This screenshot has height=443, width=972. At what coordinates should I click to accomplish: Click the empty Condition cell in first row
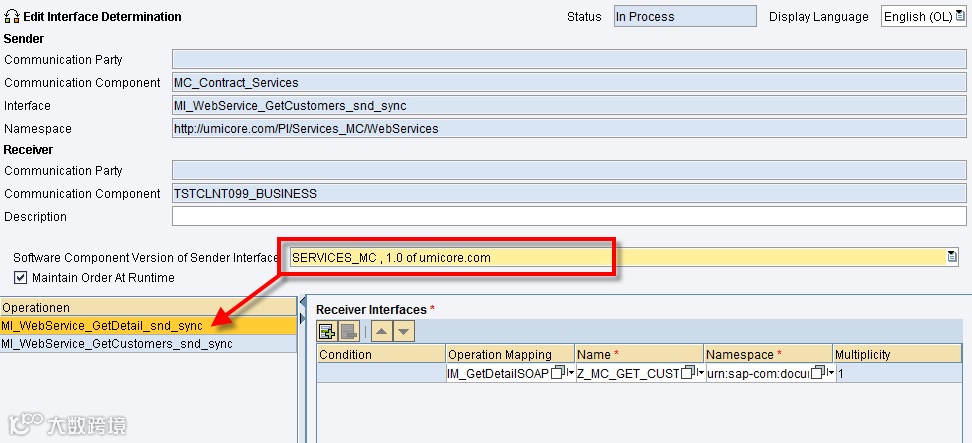point(381,373)
